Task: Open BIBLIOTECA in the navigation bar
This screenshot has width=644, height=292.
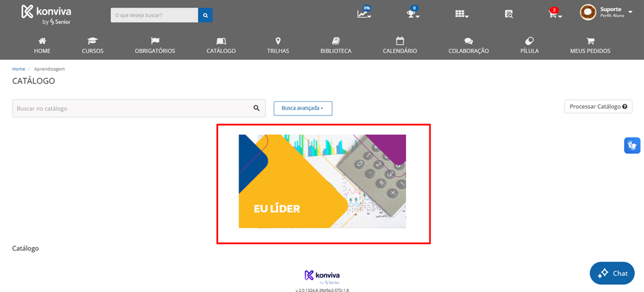Action: click(x=336, y=46)
